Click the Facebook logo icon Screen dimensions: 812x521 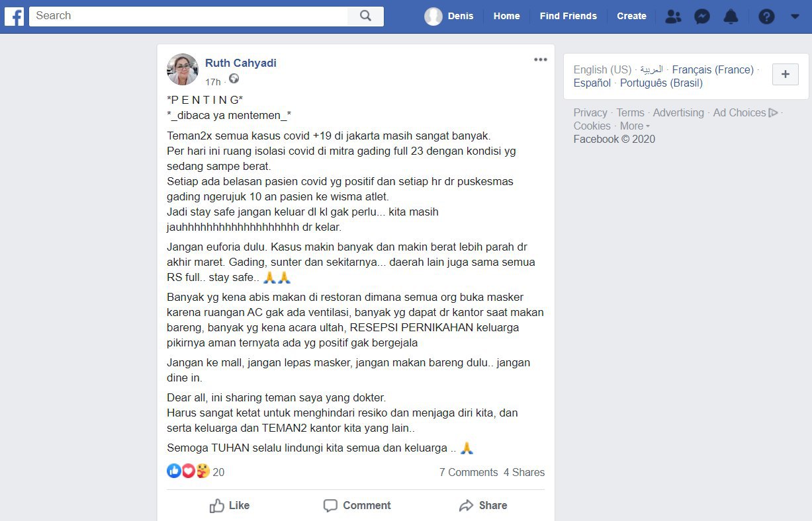point(15,16)
